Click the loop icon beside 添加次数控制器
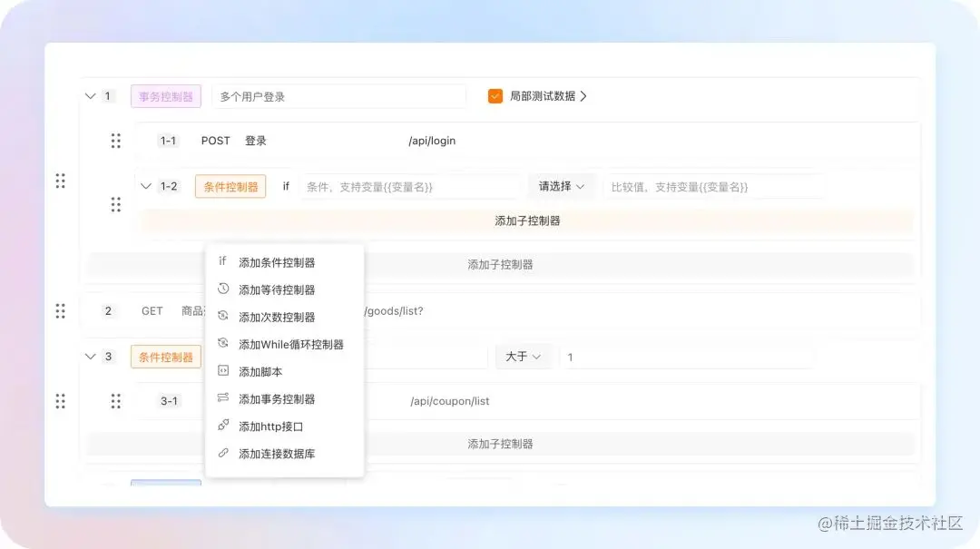Screen dimensions: 980x549 [223, 316]
